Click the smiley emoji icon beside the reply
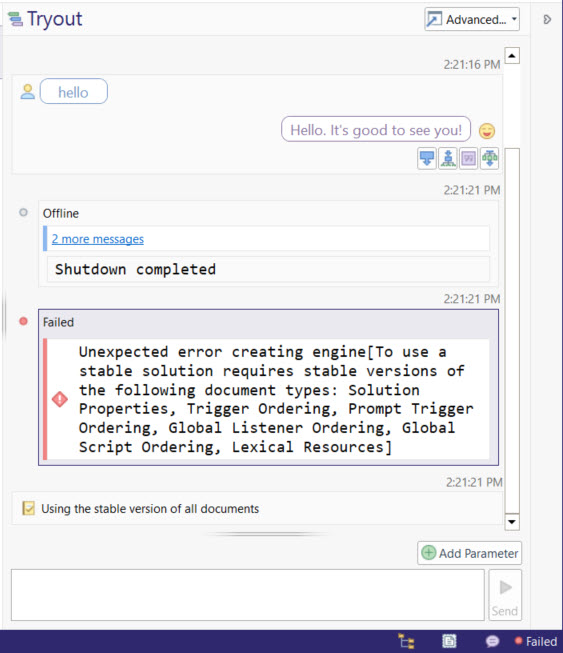 [487, 131]
